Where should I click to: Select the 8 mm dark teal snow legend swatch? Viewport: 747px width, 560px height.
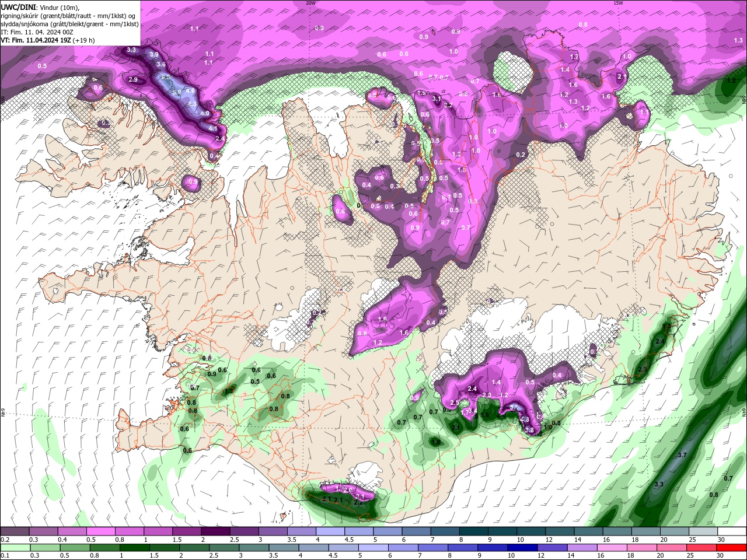[473, 531]
